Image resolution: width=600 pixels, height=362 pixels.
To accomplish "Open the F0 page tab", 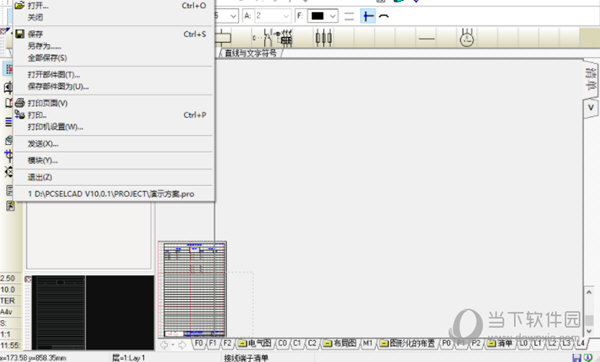I will [x=198, y=343].
